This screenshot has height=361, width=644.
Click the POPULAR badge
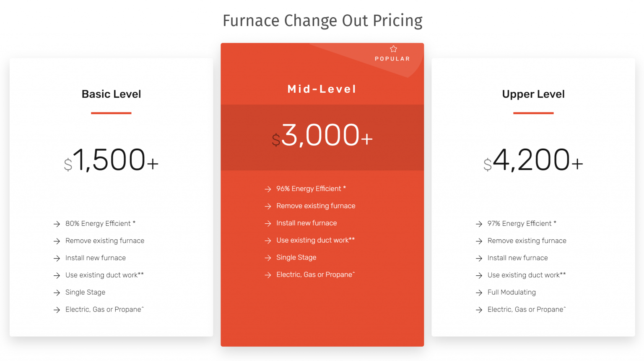(x=392, y=58)
